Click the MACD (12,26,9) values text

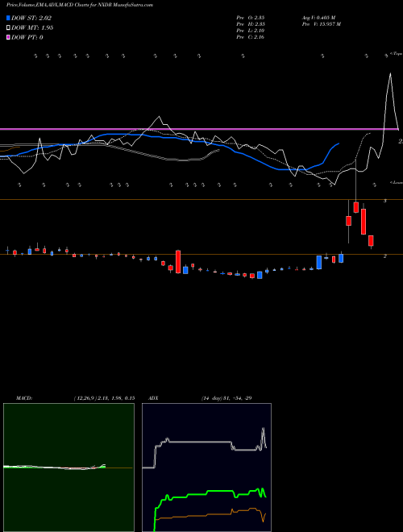pos(104,398)
